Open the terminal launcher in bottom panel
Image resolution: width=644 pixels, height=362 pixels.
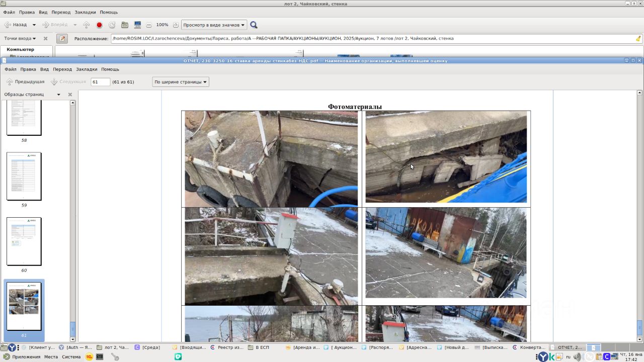100,356
